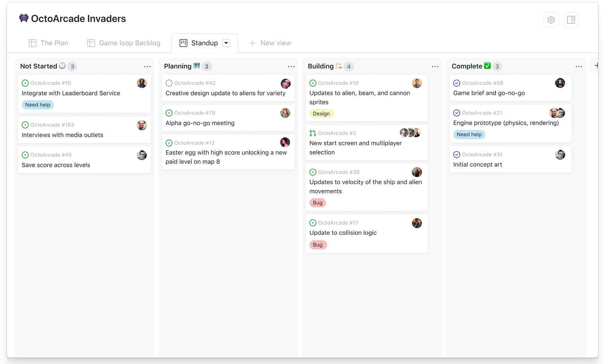This screenshot has height=364, width=603.
Task: Open New start screen and multiplayer selection
Action: 355,148
